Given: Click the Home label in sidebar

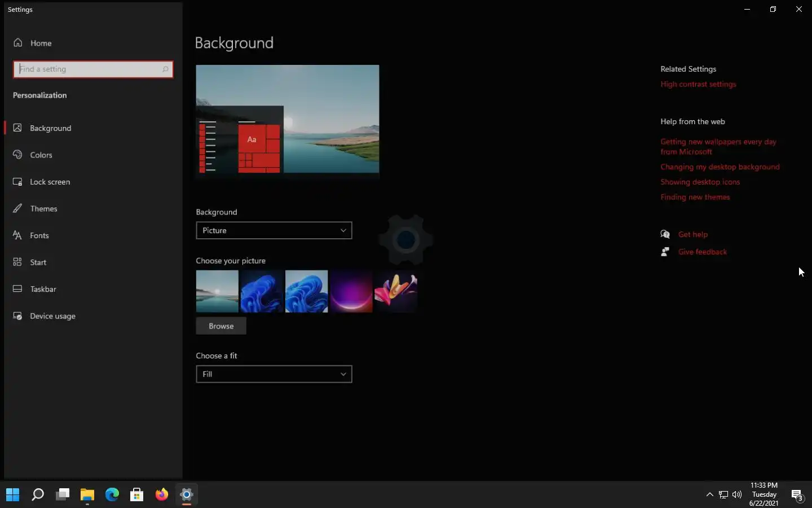Looking at the screenshot, I should 41,43.
